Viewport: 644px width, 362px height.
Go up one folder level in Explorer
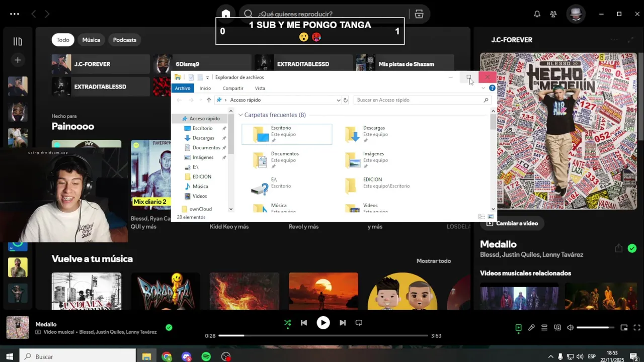209,100
